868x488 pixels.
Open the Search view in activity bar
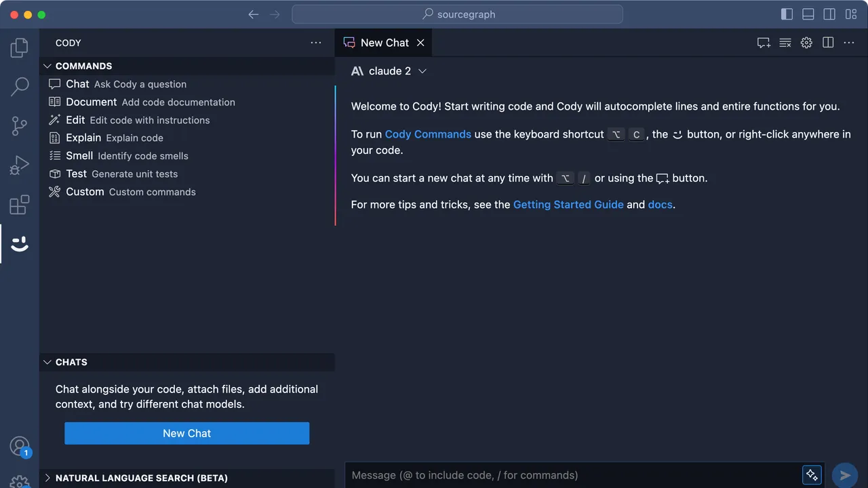tap(20, 86)
